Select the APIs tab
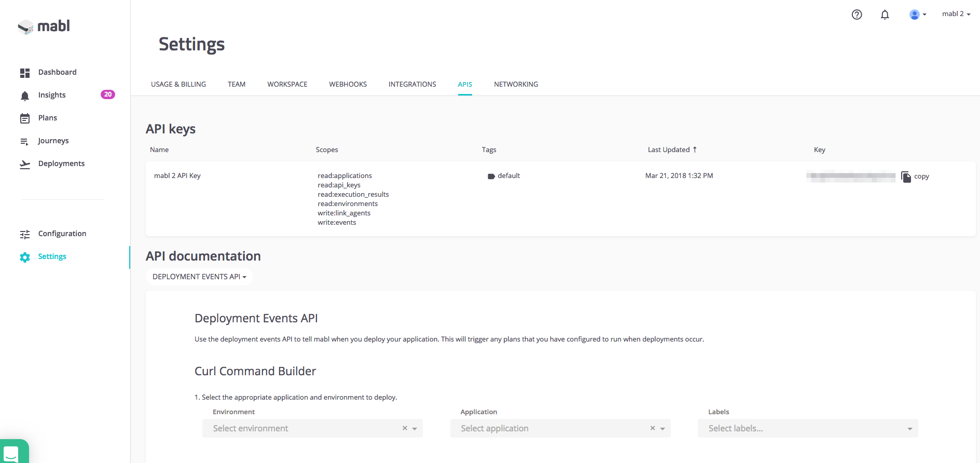The height and width of the screenshot is (463, 980). click(x=465, y=84)
